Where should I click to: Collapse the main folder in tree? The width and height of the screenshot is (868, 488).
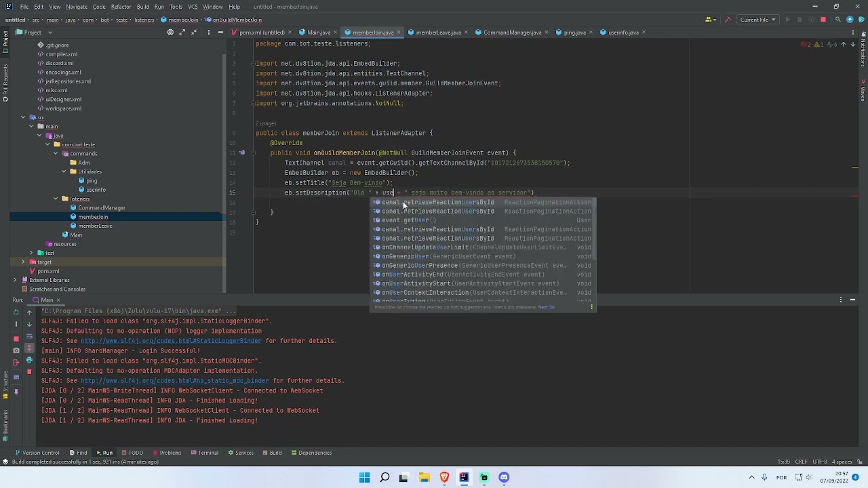click(x=31, y=127)
